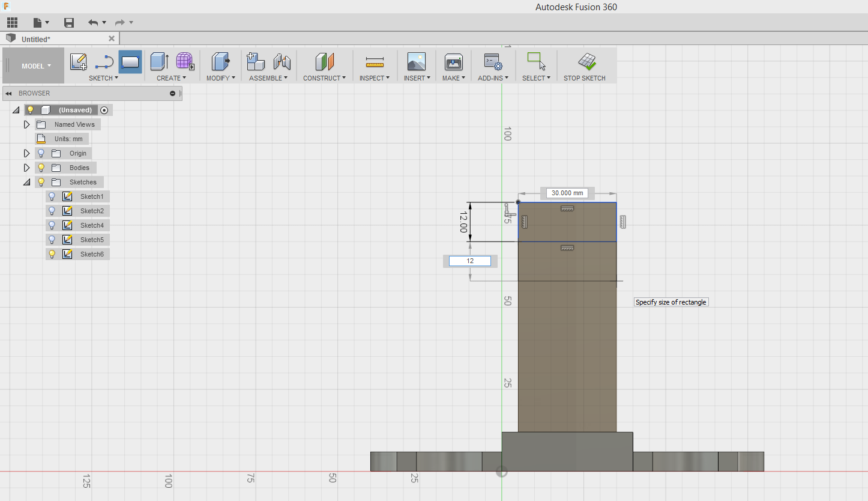Open the ADD-INS menu

tap(493, 78)
